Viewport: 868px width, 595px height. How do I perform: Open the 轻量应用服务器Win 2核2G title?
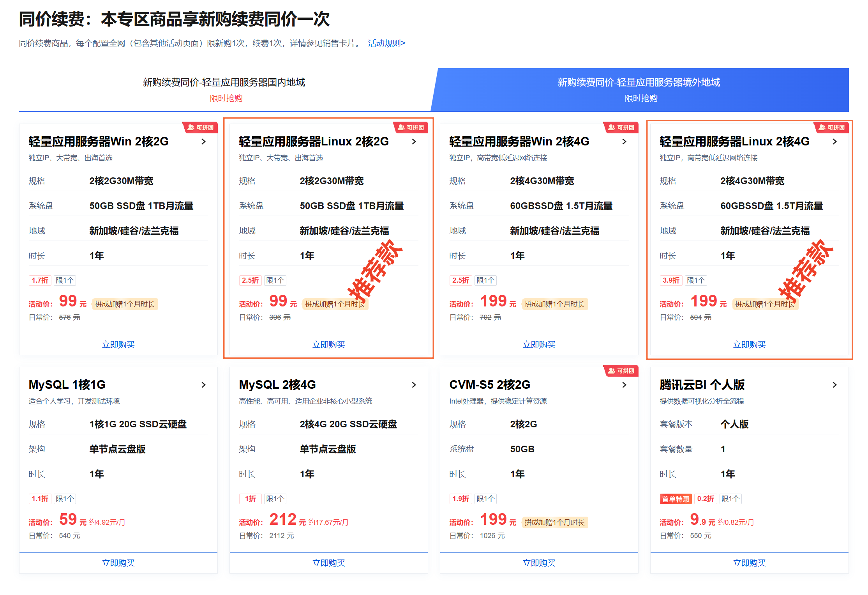(99, 142)
